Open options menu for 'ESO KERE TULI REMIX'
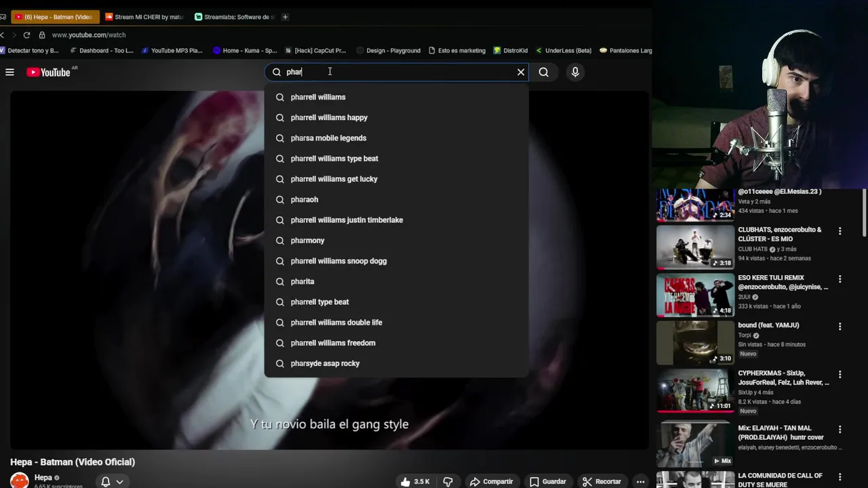 click(x=840, y=279)
